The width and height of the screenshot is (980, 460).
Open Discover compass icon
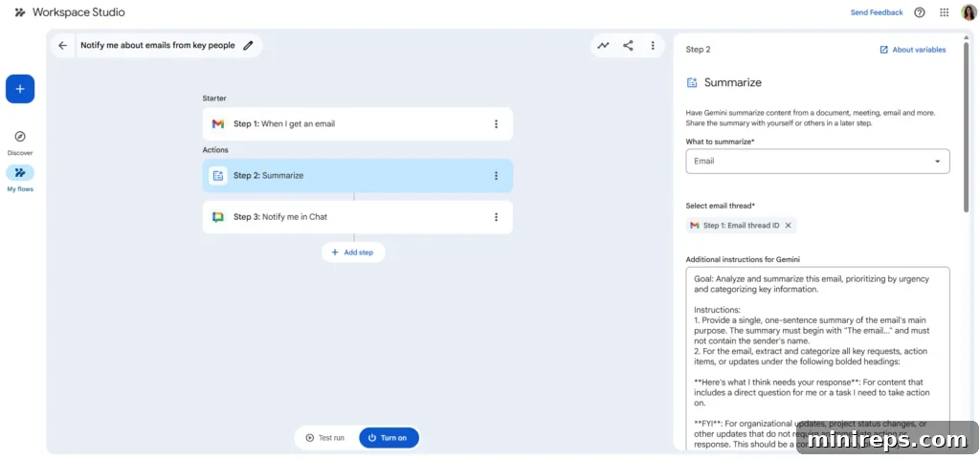[x=20, y=137]
